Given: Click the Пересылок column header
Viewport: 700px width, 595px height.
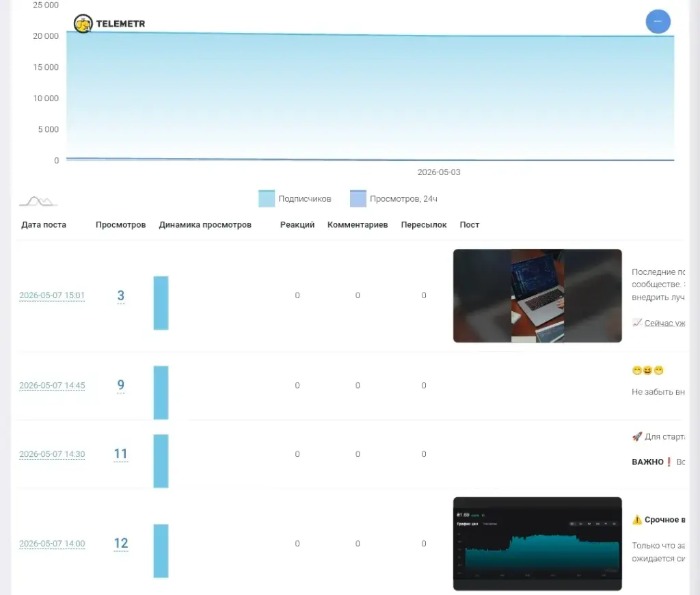Looking at the screenshot, I should (x=424, y=225).
